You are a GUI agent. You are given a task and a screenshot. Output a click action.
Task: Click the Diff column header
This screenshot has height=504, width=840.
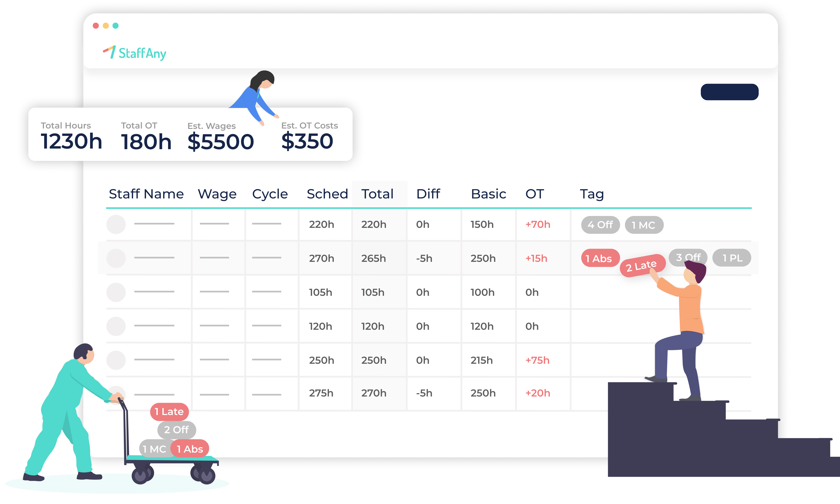[428, 194]
